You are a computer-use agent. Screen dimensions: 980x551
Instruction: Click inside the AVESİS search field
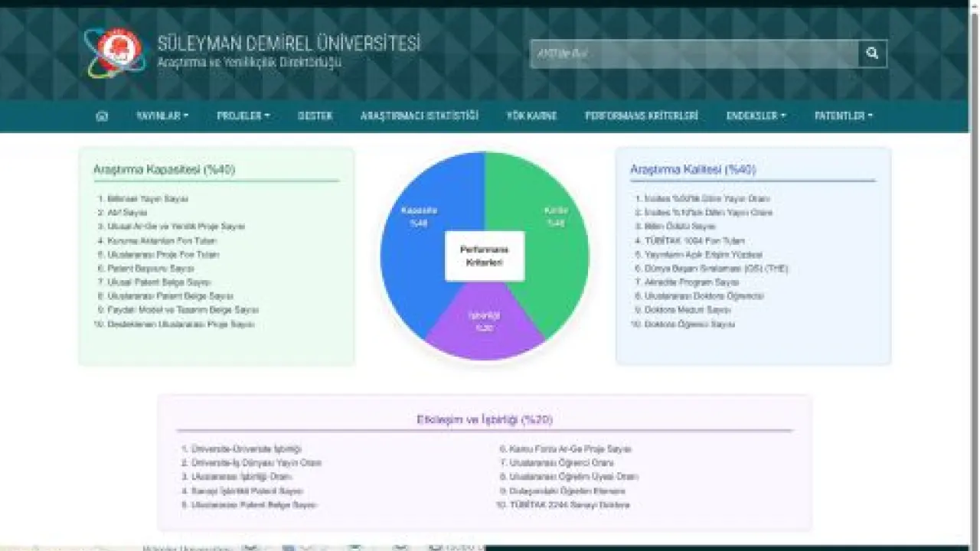(x=694, y=54)
